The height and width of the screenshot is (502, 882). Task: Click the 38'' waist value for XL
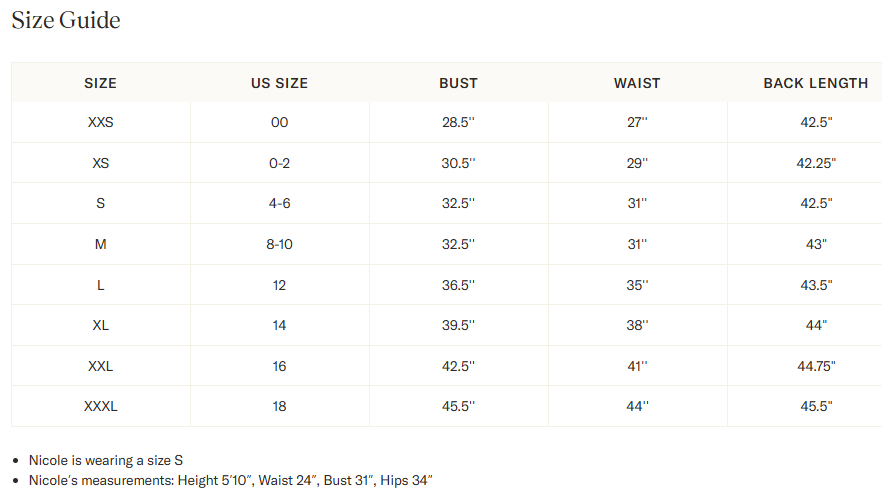[x=637, y=325]
